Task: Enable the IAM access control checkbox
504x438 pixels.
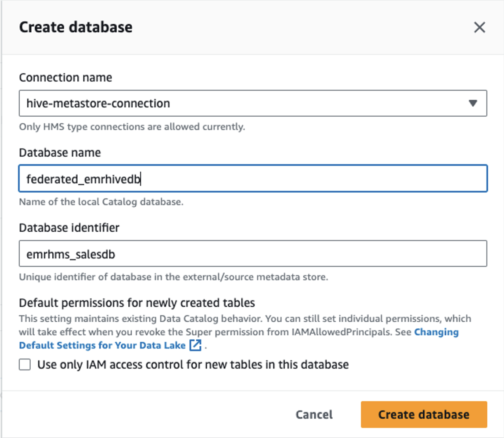Action: [x=25, y=365]
